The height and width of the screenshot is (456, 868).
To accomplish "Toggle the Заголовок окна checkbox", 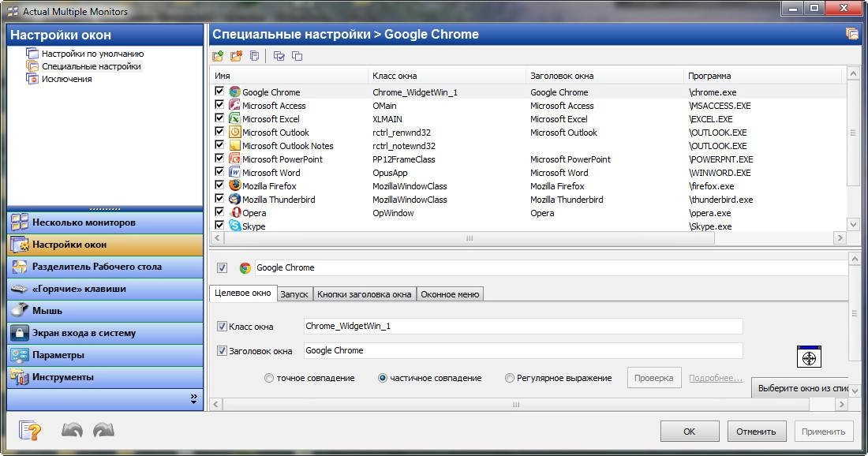I will pyautogui.click(x=222, y=351).
